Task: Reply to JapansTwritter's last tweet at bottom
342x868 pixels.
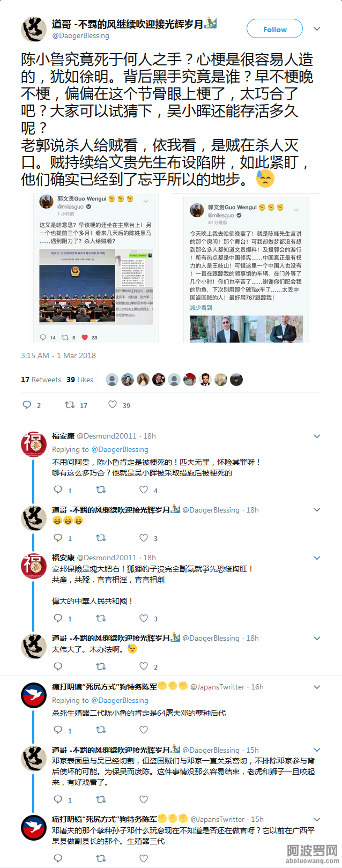Action: point(58,858)
